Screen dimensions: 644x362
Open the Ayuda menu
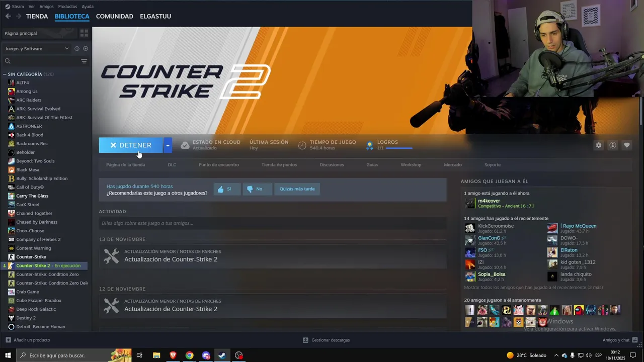(x=88, y=7)
